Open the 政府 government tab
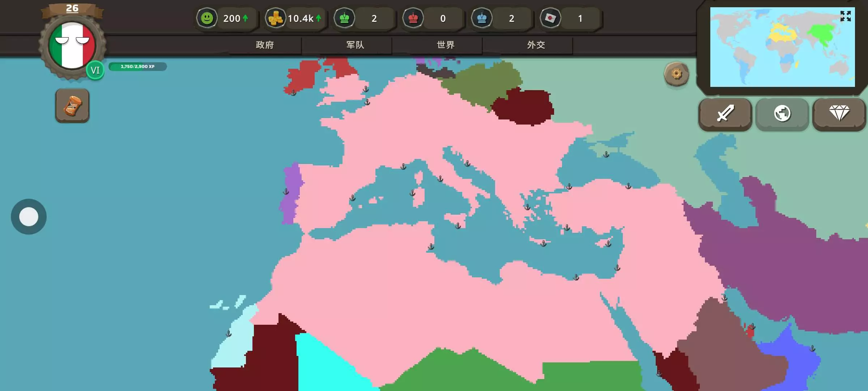Image resolution: width=868 pixels, height=391 pixels. coord(265,45)
